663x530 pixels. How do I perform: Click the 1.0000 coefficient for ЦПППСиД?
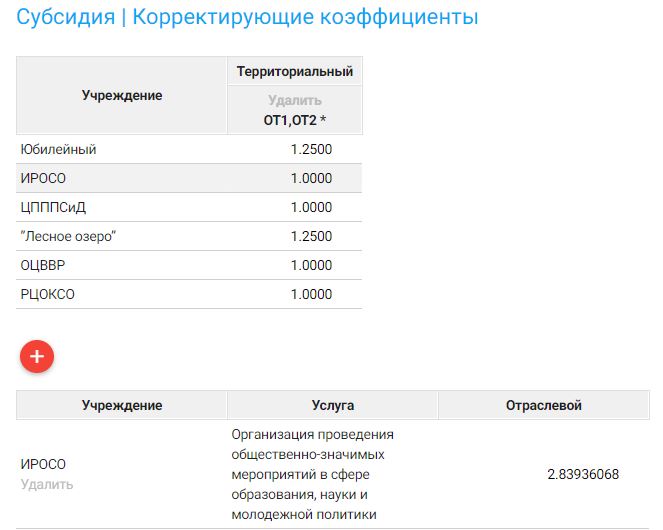tap(311, 208)
